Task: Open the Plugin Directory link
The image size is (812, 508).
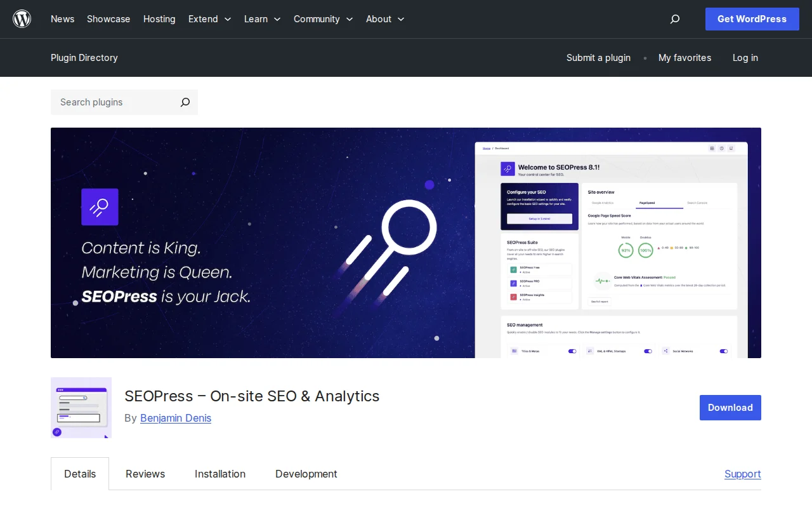Action: click(84, 58)
